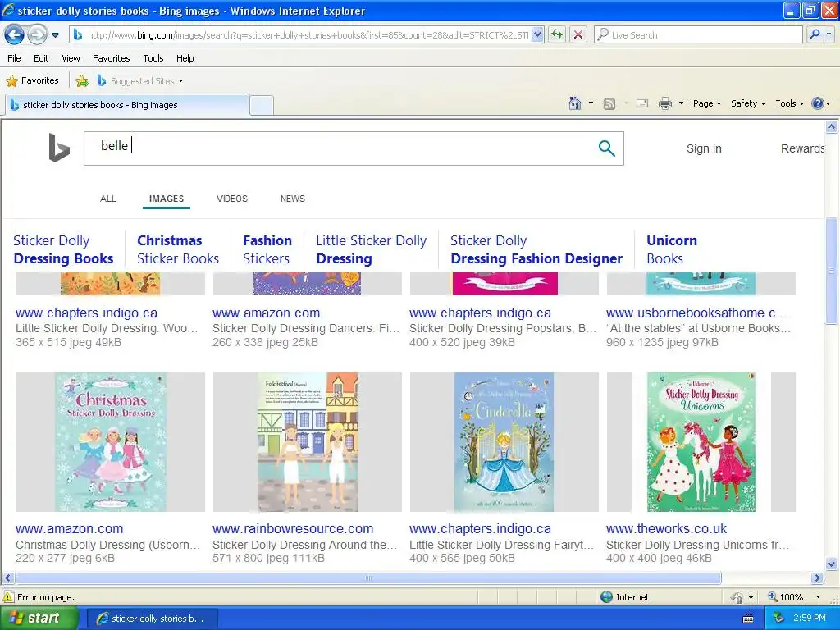Click the browser Back arrow button

[x=15, y=34]
